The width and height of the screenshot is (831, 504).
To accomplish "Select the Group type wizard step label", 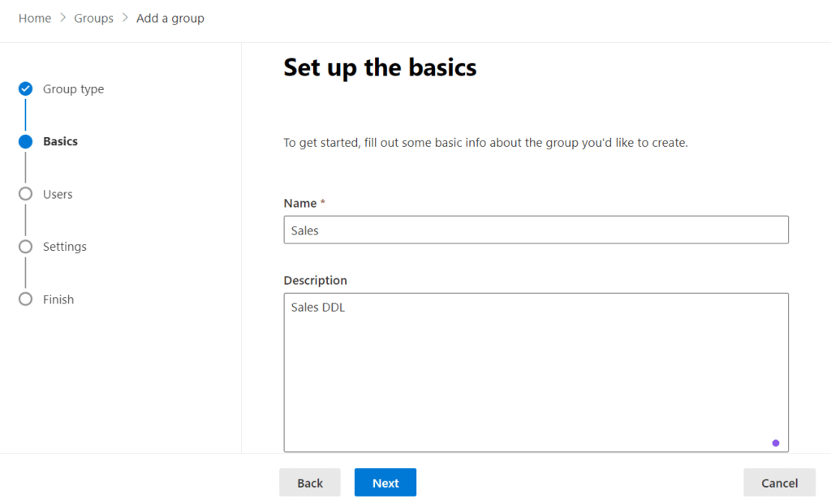I will point(74,89).
